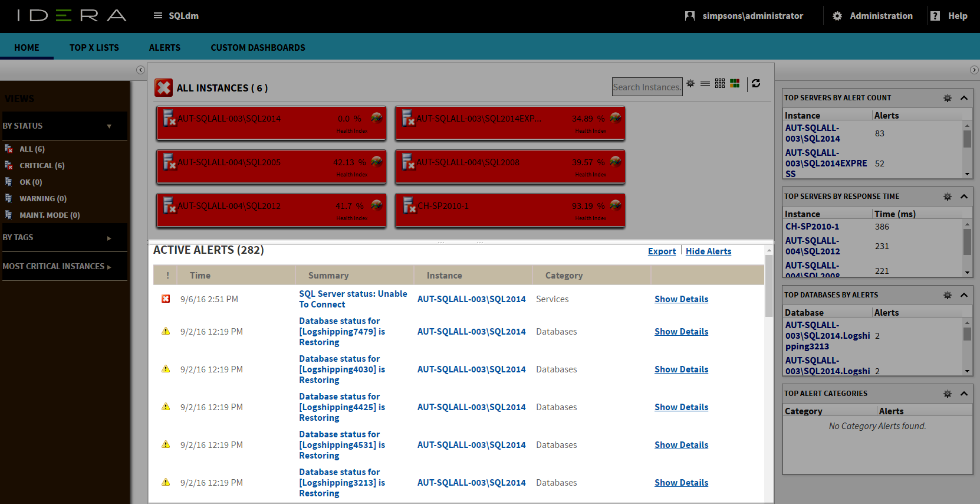Open AUT-SQLALL-003\SQL2014 in alert count widget
980x504 pixels.
[813, 133]
